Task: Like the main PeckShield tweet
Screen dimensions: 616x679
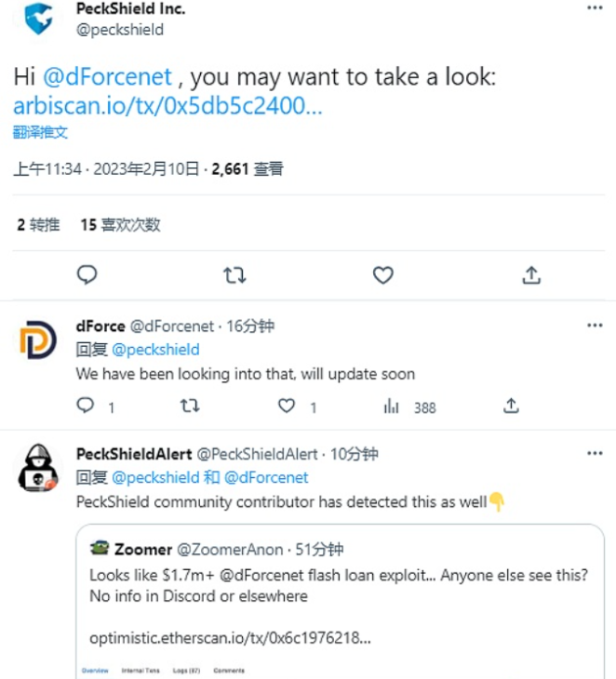Action: coord(382,274)
